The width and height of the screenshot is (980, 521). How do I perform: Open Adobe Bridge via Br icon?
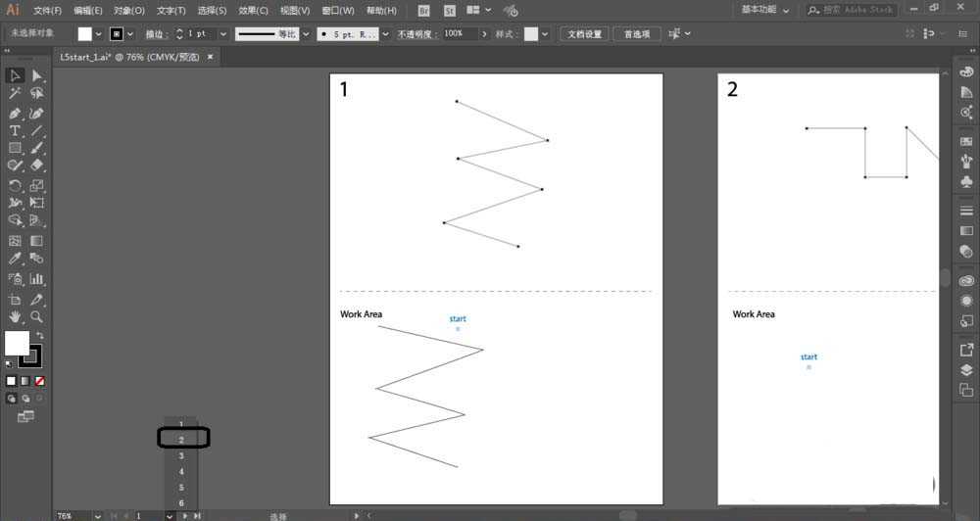click(423, 11)
